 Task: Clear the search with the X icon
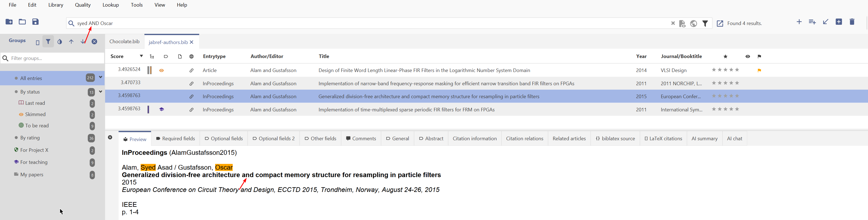[673, 23]
